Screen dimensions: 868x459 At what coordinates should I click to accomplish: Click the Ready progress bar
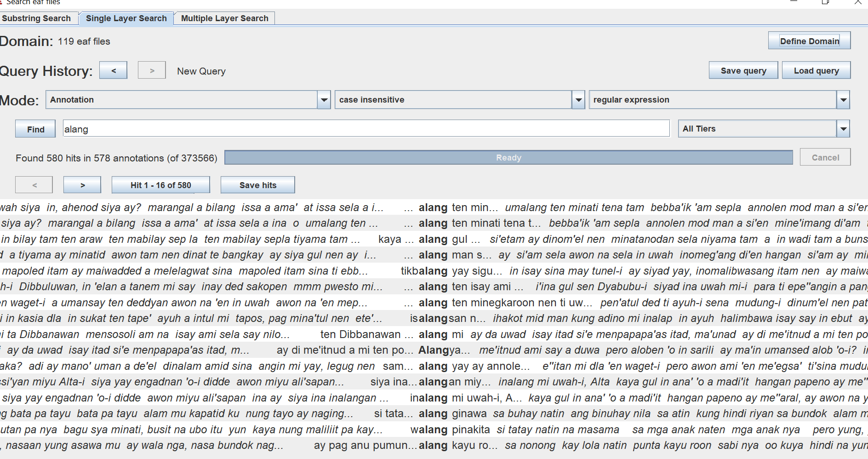coord(508,157)
